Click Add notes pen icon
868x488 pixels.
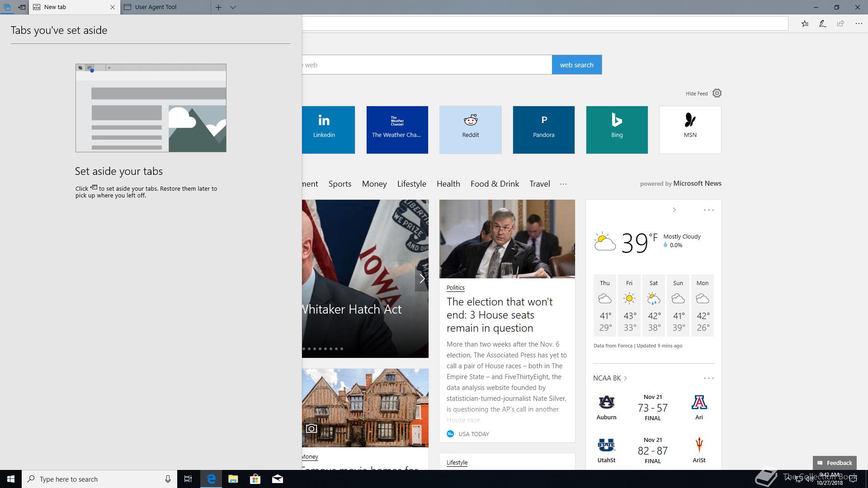click(823, 23)
